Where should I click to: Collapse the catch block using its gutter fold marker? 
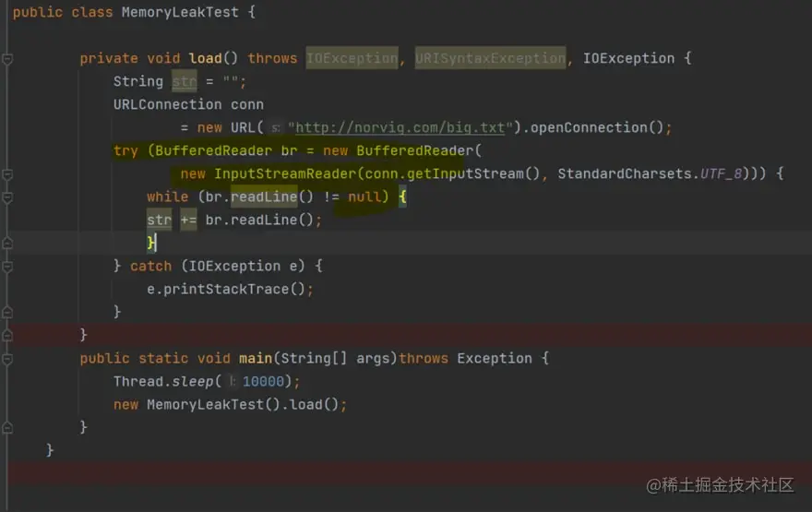pos(7,267)
